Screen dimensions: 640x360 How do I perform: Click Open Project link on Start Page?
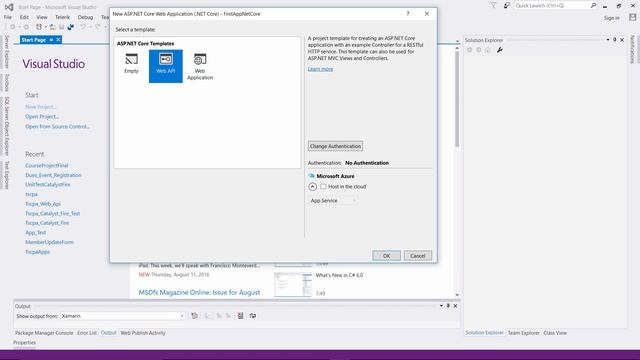(42, 116)
